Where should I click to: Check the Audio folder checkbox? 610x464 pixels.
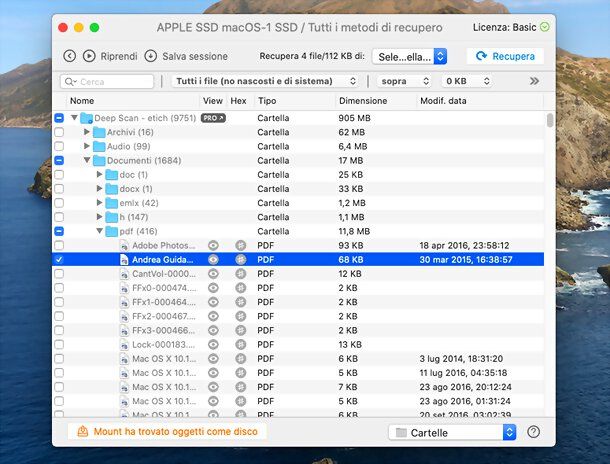(x=59, y=146)
